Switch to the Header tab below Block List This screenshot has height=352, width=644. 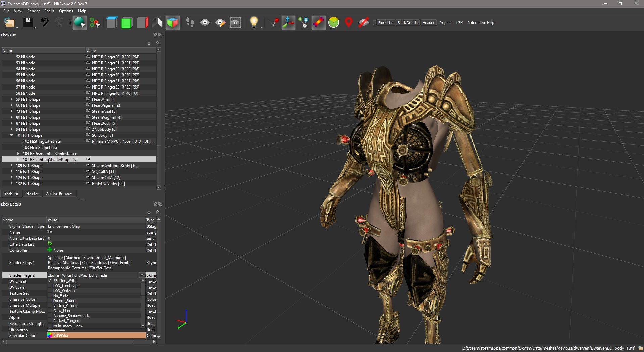(x=32, y=194)
